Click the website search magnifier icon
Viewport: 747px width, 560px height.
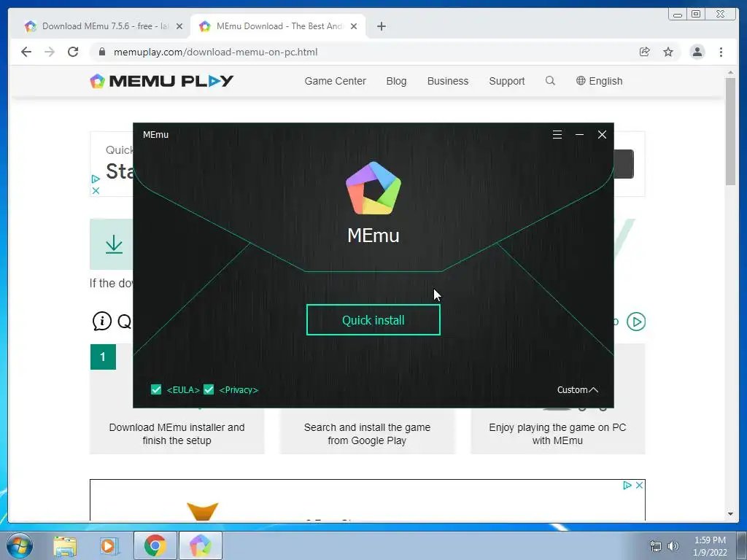pyautogui.click(x=550, y=80)
